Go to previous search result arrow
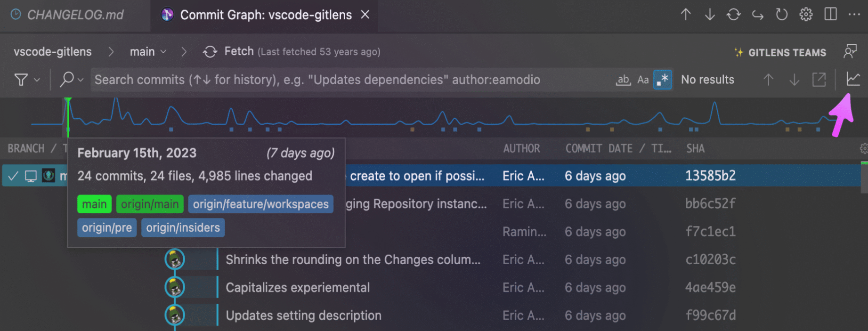The width and height of the screenshot is (868, 331). coord(768,80)
